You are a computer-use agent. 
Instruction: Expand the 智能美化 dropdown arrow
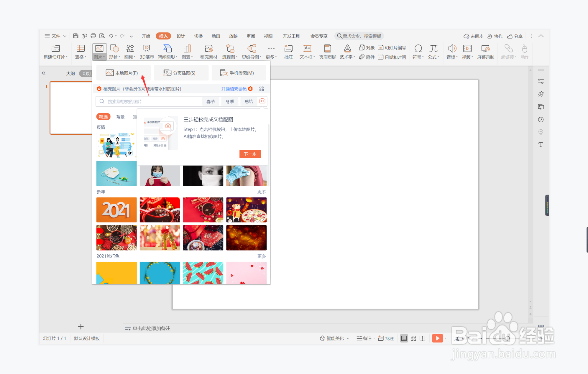pyautogui.click(x=348, y=339)
